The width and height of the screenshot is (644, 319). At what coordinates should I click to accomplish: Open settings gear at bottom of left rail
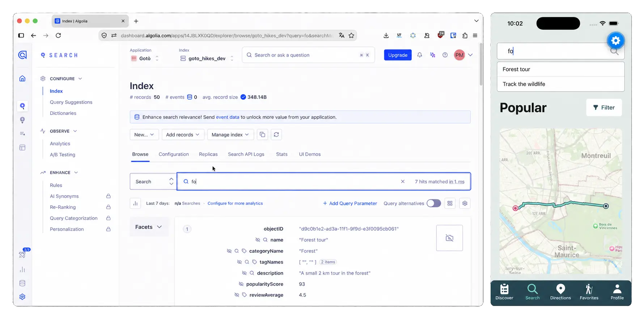click(x=22, y=297)
